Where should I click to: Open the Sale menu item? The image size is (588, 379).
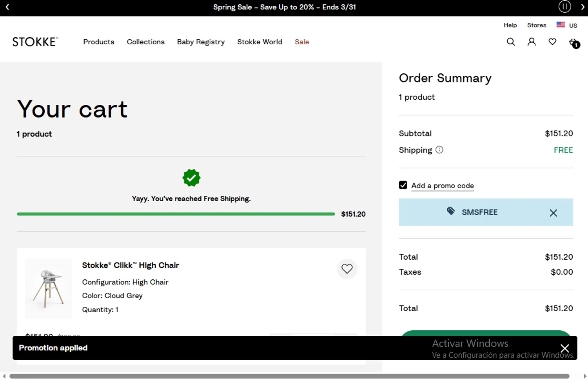click(x=302, y=42)
